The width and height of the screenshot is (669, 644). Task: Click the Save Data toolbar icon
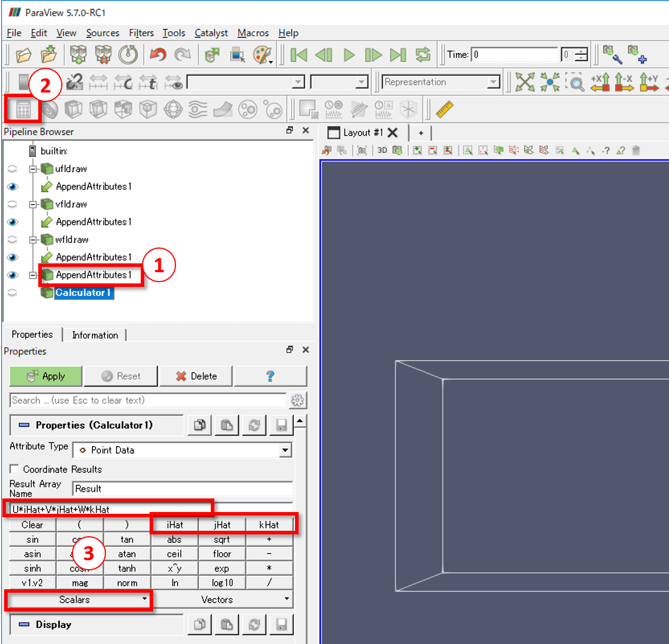click(x=49, y=55)
